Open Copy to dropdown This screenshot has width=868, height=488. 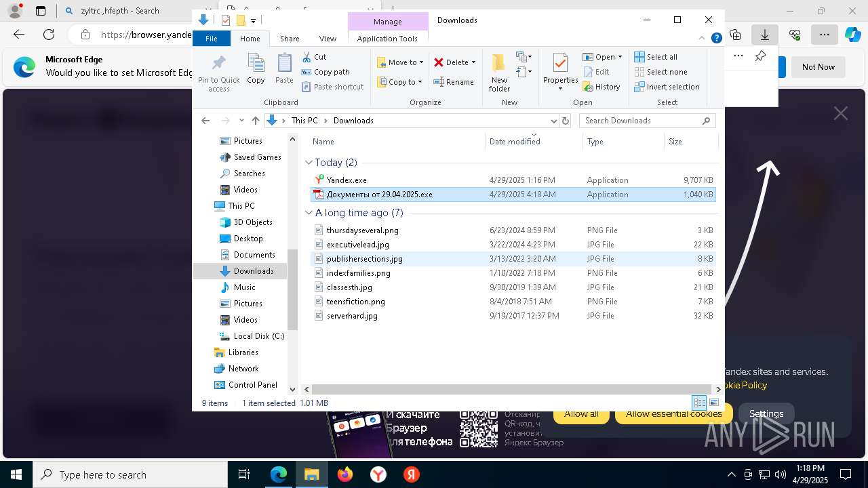(x=400, y=82)
